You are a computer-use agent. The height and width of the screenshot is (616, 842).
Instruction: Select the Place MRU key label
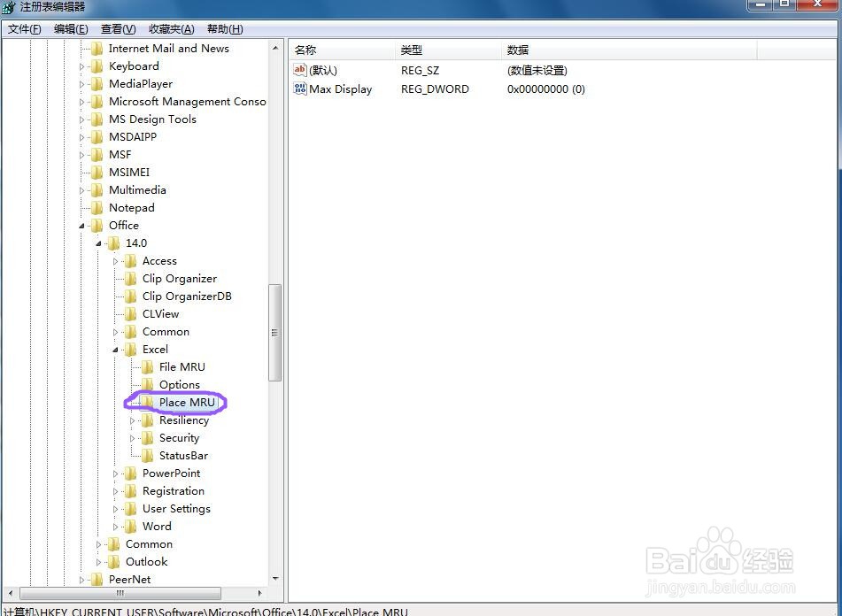[187, 403]
